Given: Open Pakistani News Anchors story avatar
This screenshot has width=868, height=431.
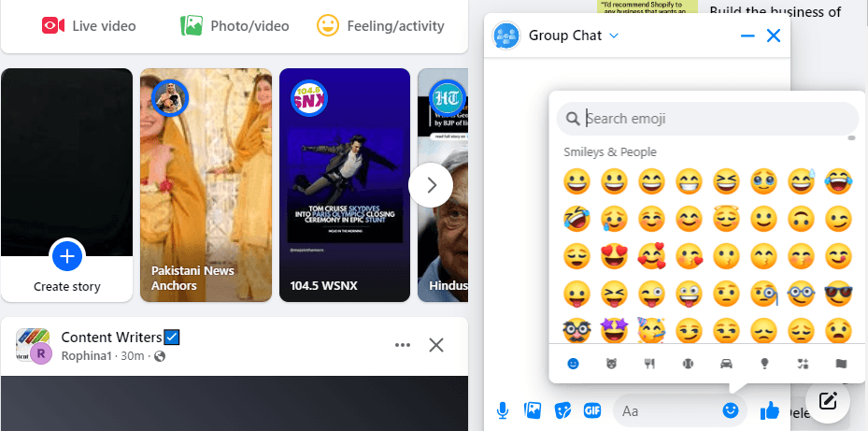Looking at the screenshot, I should point(170,98).
